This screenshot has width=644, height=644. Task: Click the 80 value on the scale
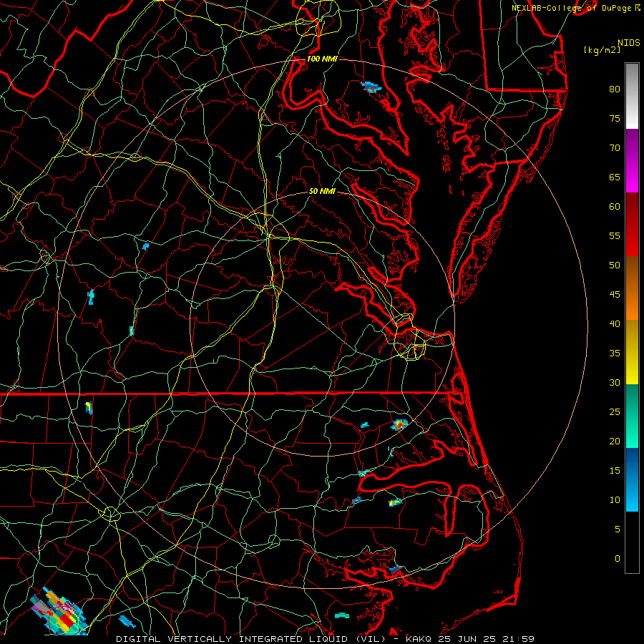(x=615, y=89)
